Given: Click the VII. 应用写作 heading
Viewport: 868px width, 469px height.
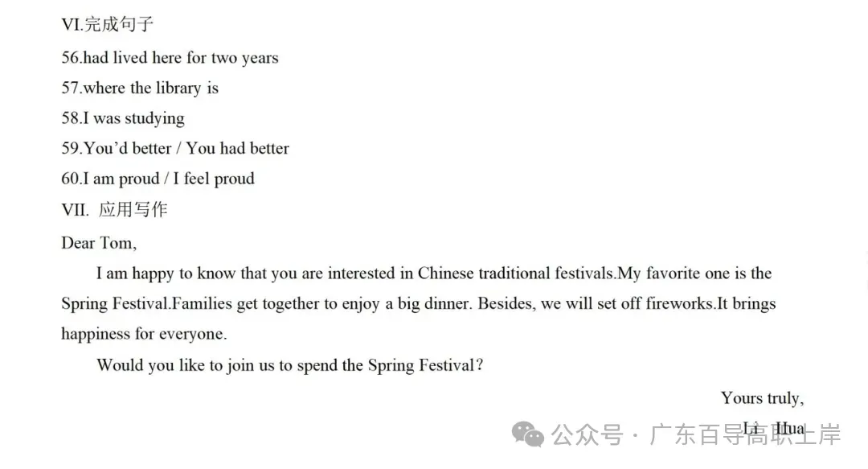Looking at the screenshot, I should coord(114,209).
